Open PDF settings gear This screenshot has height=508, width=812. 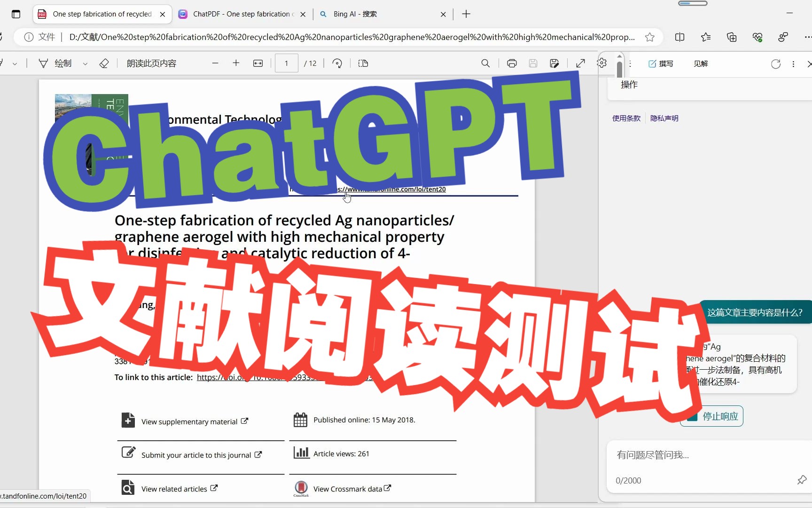602,63
